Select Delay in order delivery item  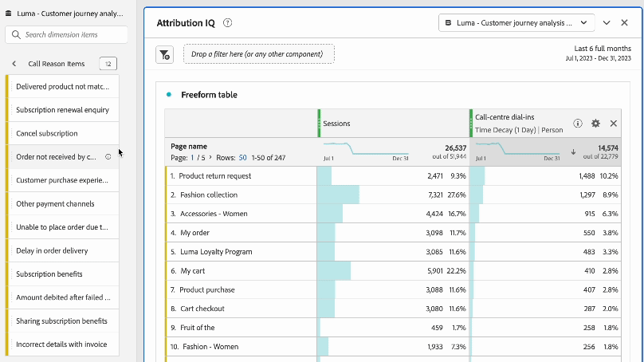coord(62,250)
